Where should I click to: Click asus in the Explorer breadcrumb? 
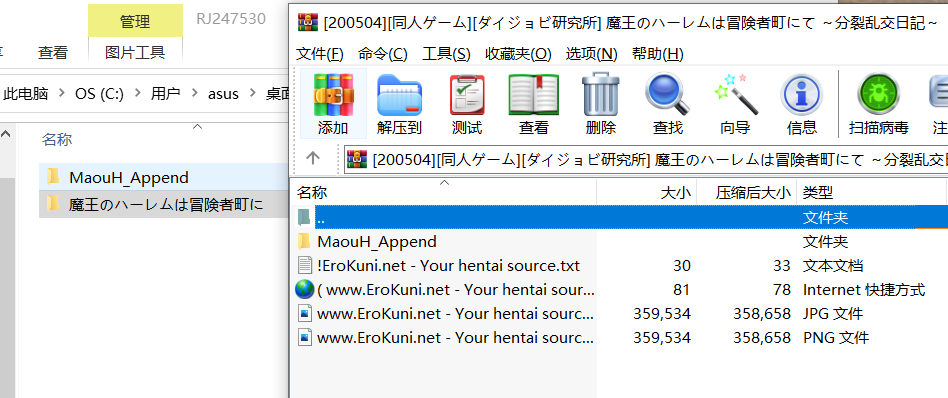point(224,94)
